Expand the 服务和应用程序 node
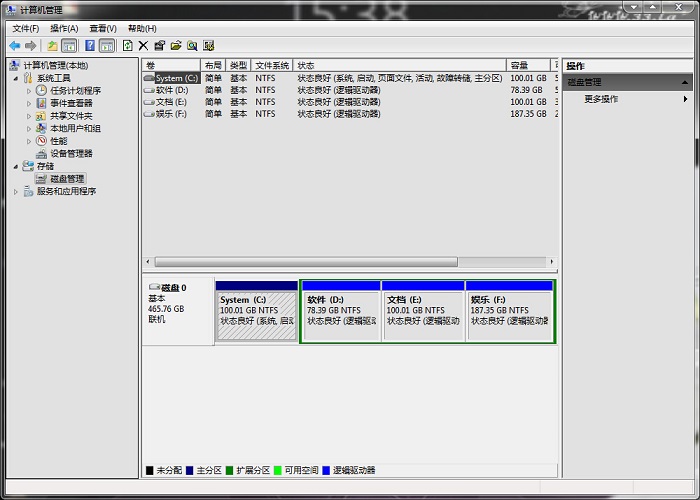This screenshot has height=500, width=700. click(x=15, y=191)
